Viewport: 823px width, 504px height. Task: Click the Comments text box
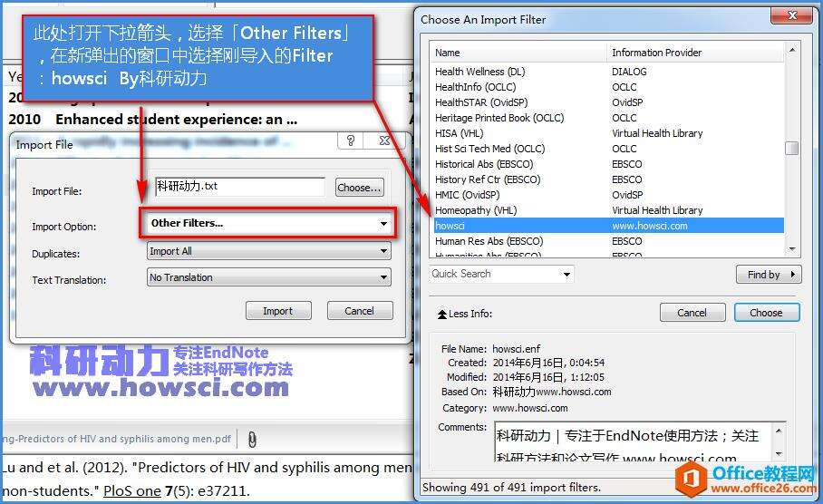[634, 441]
